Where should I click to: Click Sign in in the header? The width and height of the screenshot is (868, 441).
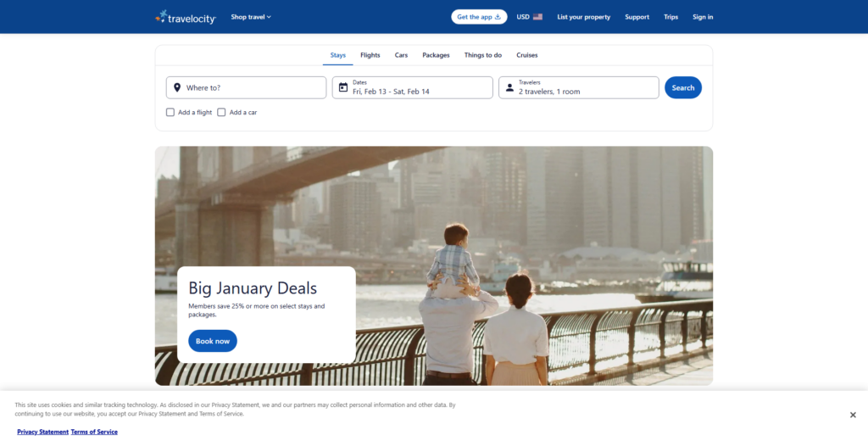[703, 17]
